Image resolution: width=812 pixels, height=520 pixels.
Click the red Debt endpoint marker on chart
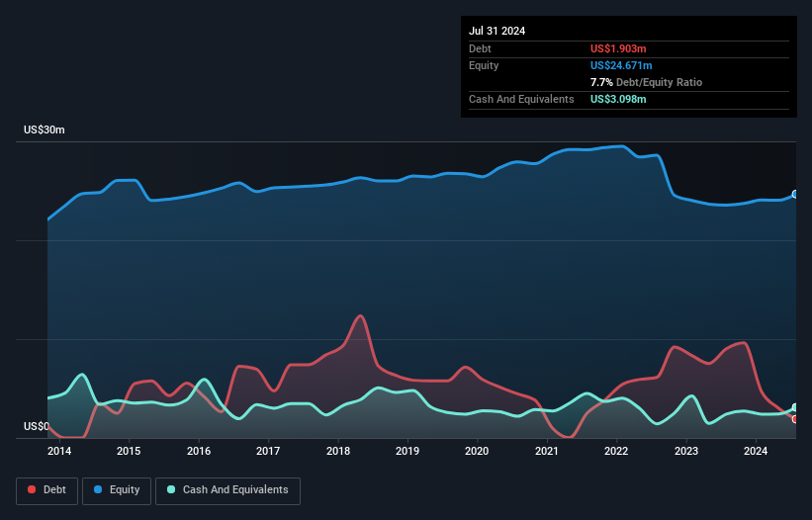(794, 419)
